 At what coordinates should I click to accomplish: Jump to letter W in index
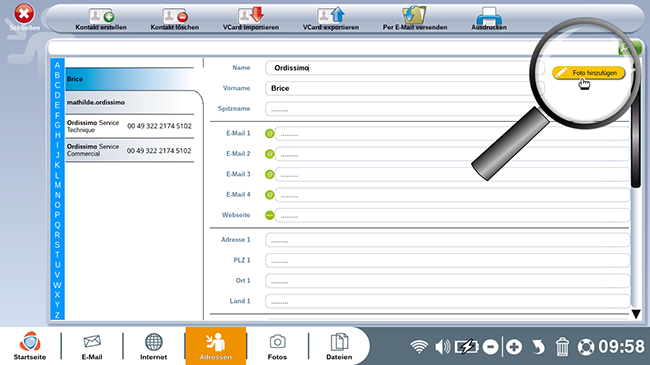[x=57, y=285]
